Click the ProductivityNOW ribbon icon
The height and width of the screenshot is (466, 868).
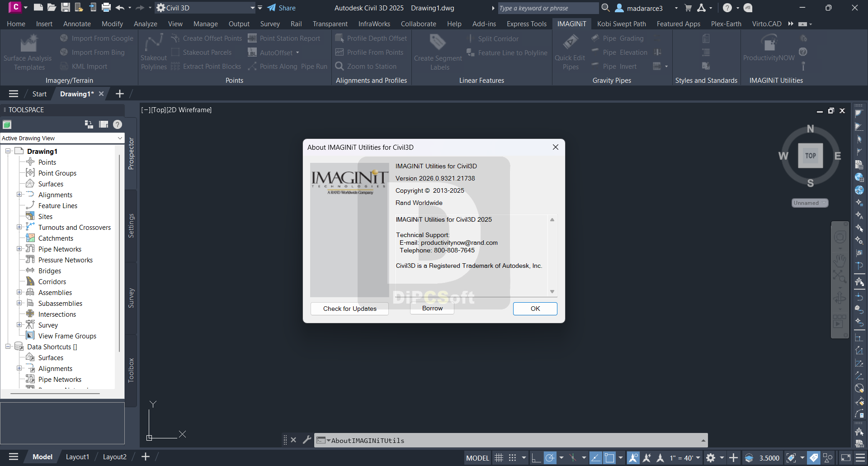coord(769,43)
